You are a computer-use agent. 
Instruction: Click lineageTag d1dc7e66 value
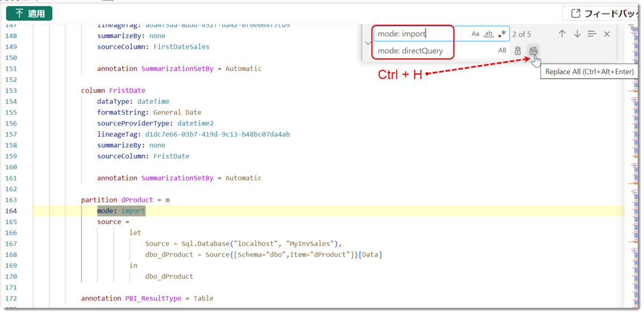tap(217, 134)
